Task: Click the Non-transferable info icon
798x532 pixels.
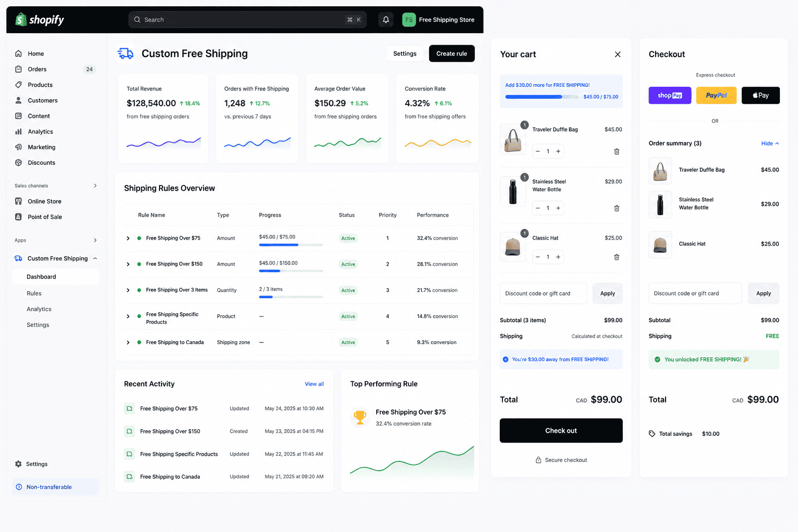Action: 19,487
